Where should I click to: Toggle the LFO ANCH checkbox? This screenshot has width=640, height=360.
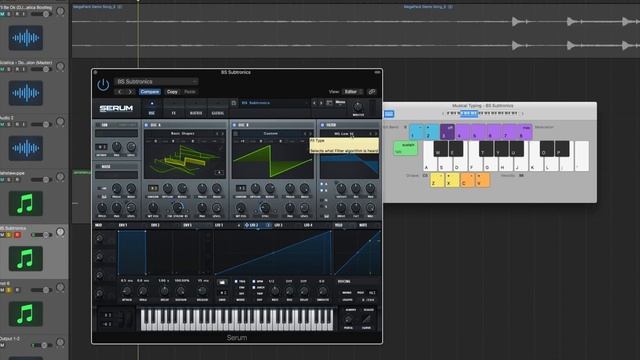(x=254, y=288)
